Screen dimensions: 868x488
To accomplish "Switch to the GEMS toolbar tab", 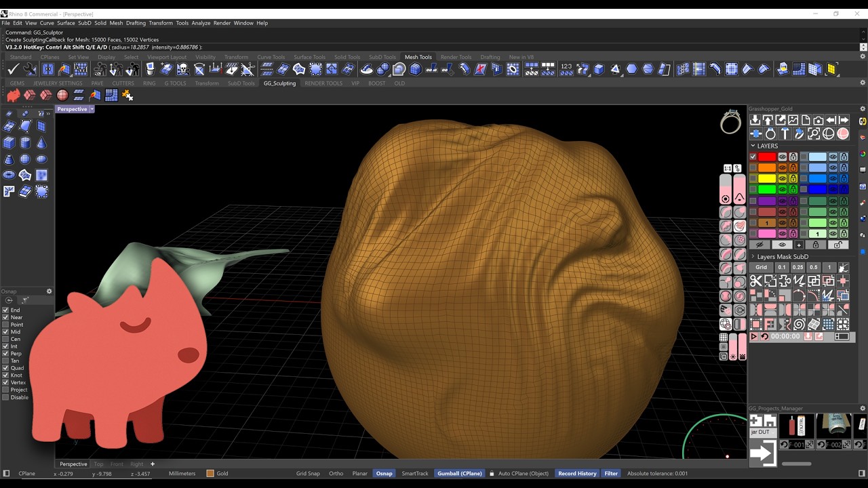I will coord(17,83).
